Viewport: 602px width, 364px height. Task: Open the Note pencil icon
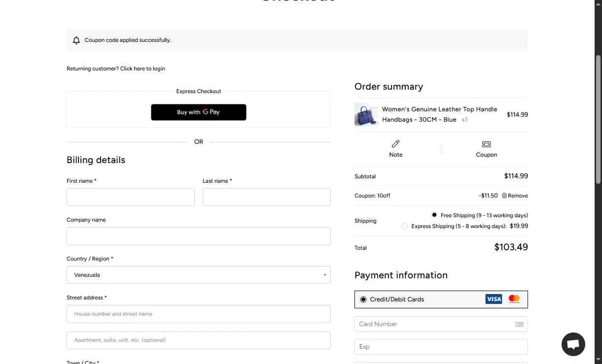click(x=395, y=144)
